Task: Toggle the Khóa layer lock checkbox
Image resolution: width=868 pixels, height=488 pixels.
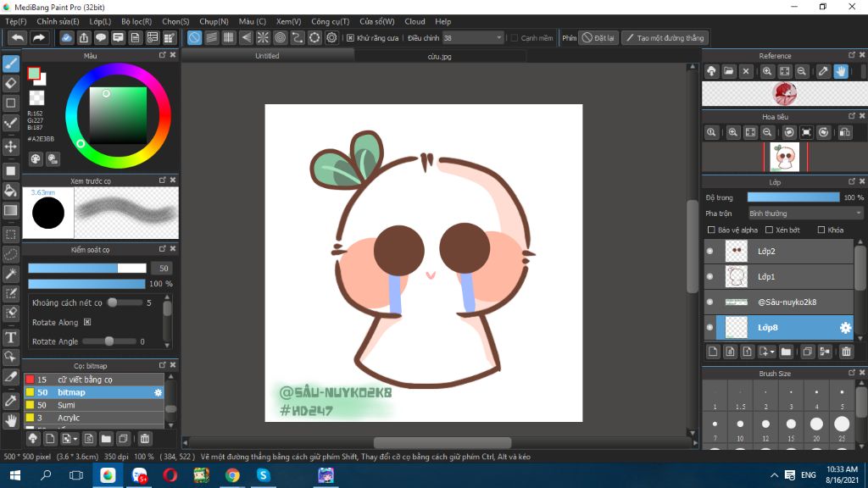Action: 821,230
